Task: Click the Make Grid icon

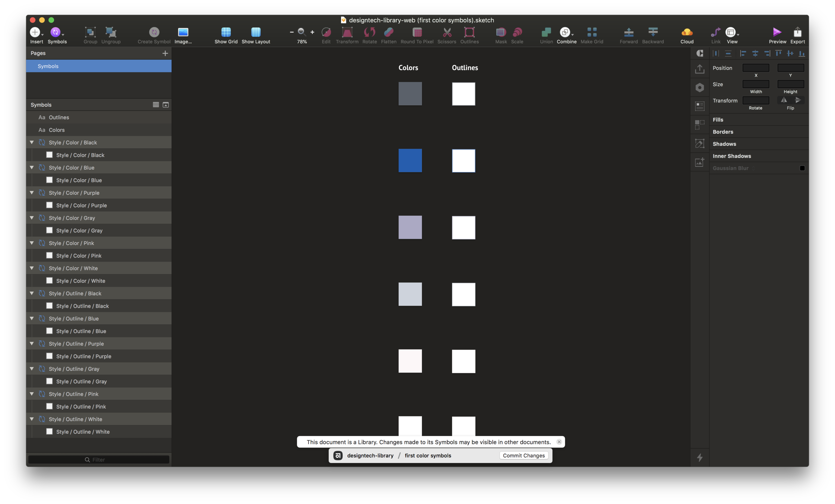Action: pyautogui.click(x=592, y=32)
